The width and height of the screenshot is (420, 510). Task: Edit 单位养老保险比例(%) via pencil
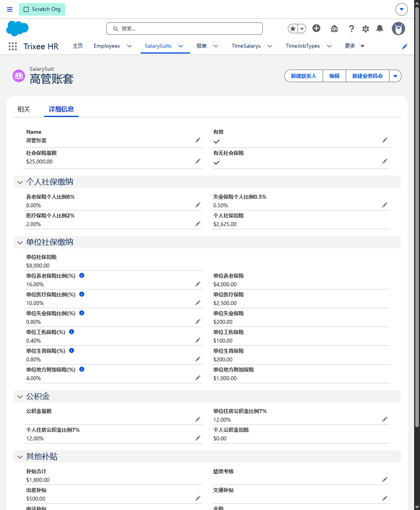(x=198, y=284)
